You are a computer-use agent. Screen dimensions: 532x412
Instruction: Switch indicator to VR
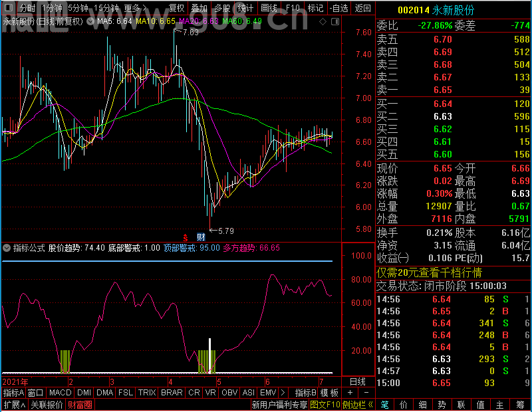point(211,393)
